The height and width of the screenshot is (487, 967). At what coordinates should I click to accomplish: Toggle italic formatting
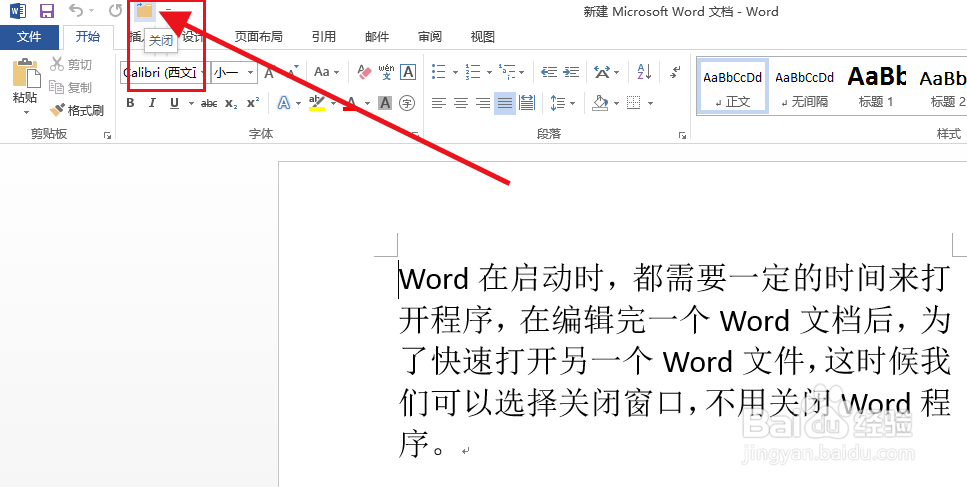pos(152,103)
